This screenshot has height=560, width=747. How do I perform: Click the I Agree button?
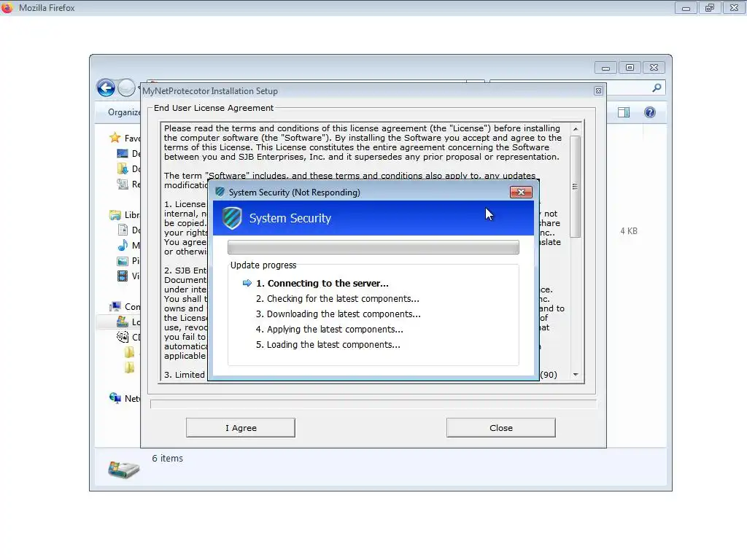(x=241, y=427)
